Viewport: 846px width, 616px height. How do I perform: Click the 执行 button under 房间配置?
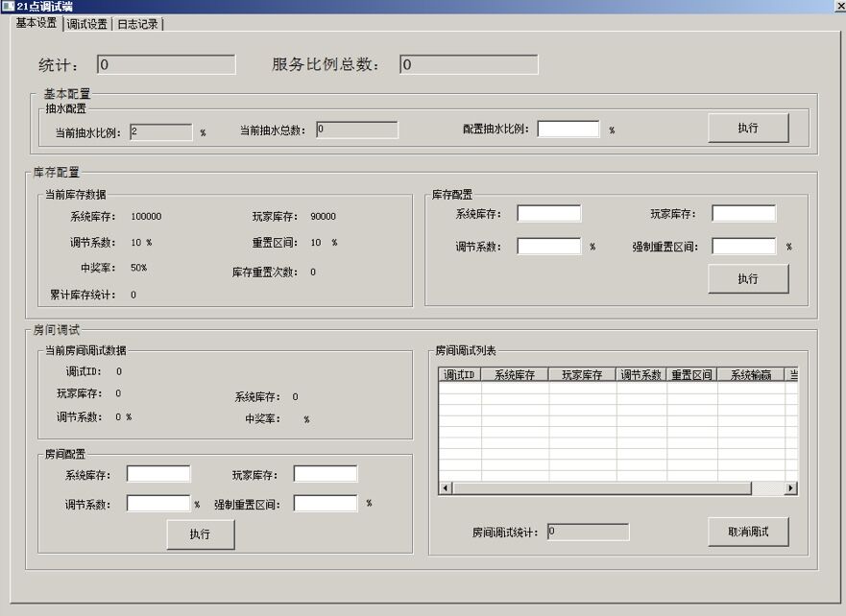tap(200, 533)
